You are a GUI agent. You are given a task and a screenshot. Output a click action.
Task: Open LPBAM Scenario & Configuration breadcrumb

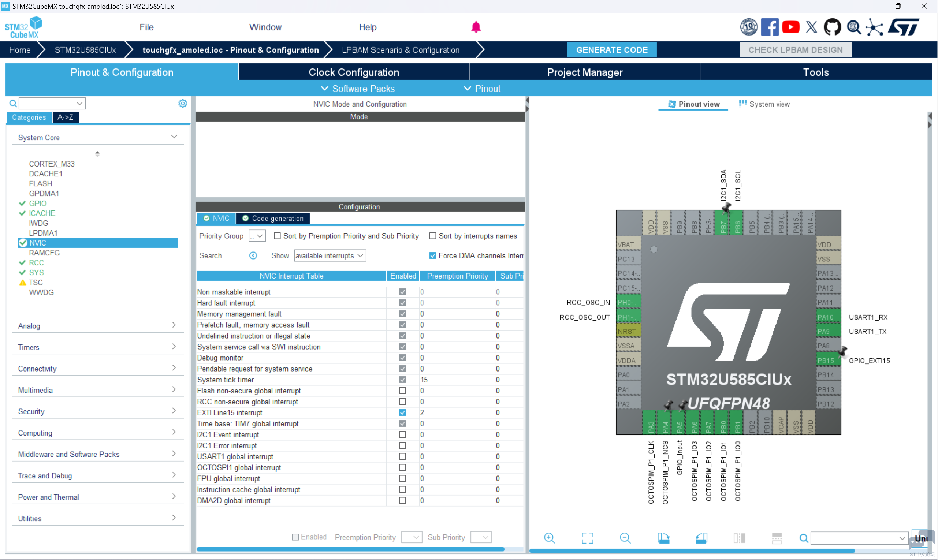(401, 50)
